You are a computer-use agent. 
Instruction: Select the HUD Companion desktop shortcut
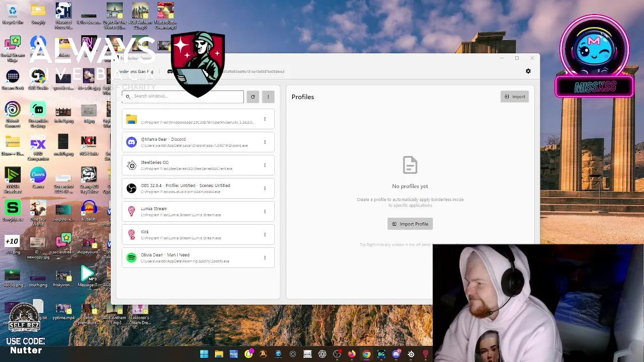point(38,148)
